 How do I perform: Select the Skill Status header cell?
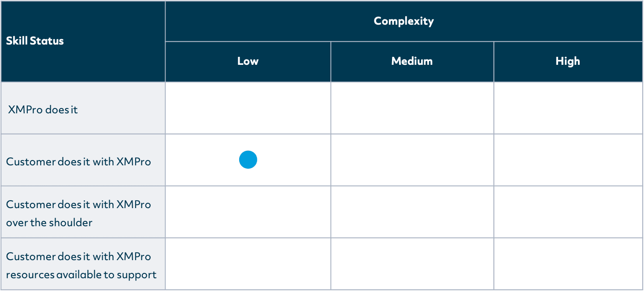coord(35,41)
